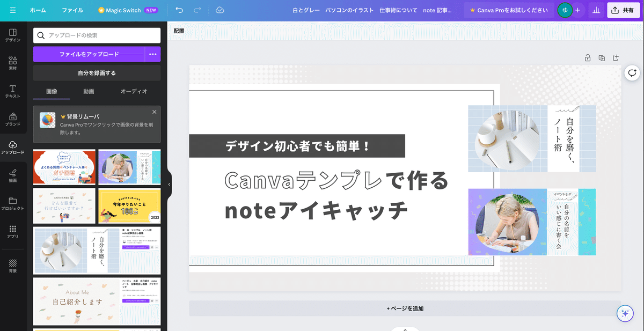Switch to the 動画 tab
The image size is (644, 331).
(x=89, y=91)
